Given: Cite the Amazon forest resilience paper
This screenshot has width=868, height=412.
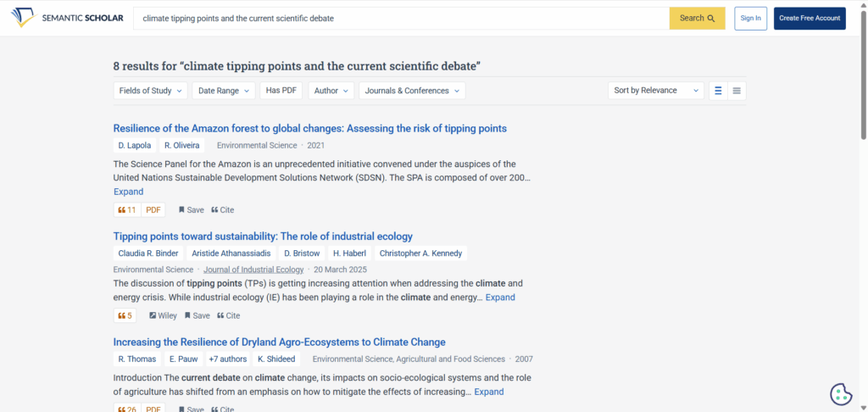Looking at the screenshot, I should tap(223, 210).
